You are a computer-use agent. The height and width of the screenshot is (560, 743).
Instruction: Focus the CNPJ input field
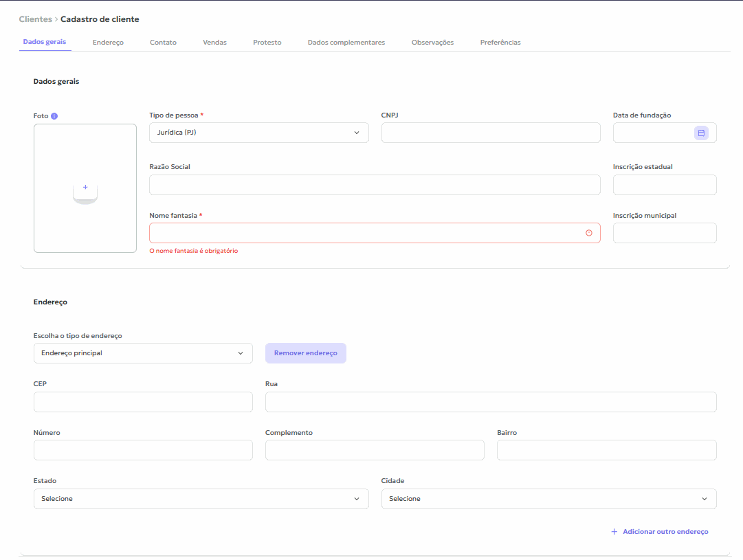click(x=491, y=133)
